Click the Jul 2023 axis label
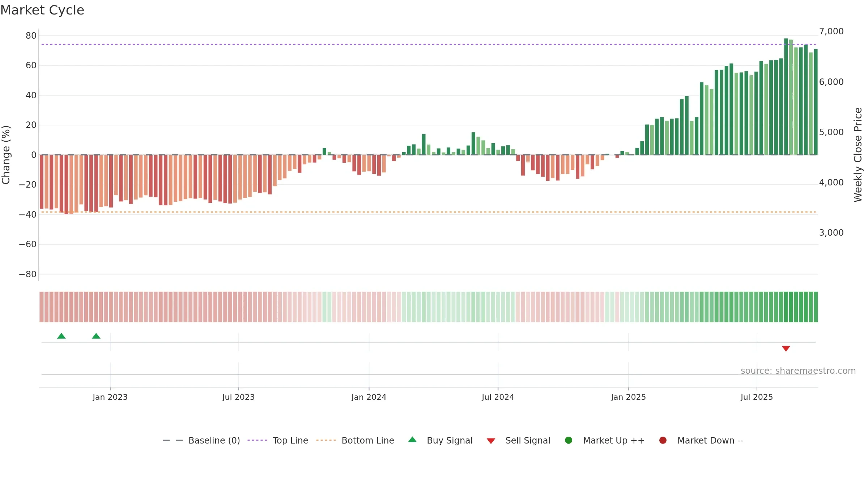 click(238, 397)
